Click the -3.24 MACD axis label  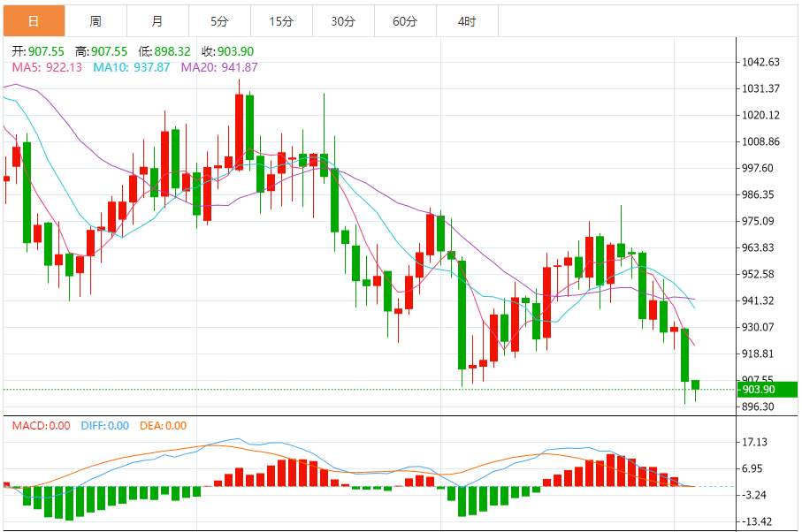[752, 495]
